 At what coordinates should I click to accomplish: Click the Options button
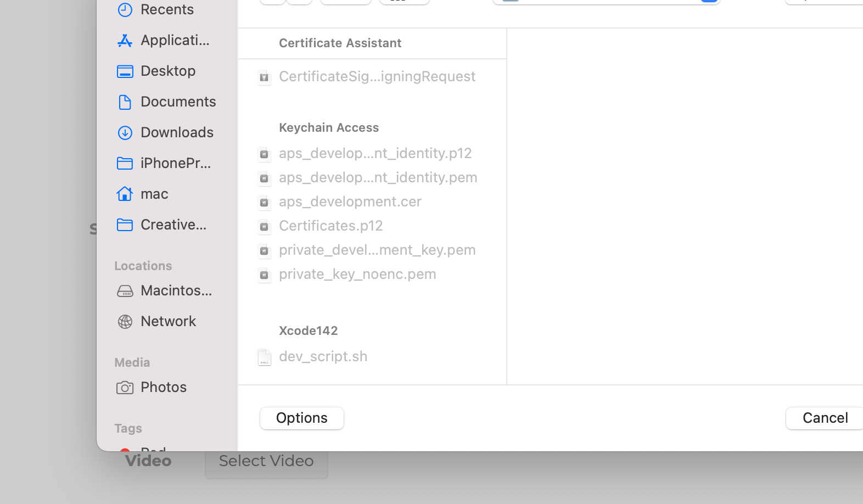pyautogui.click(x=301, y=418)
